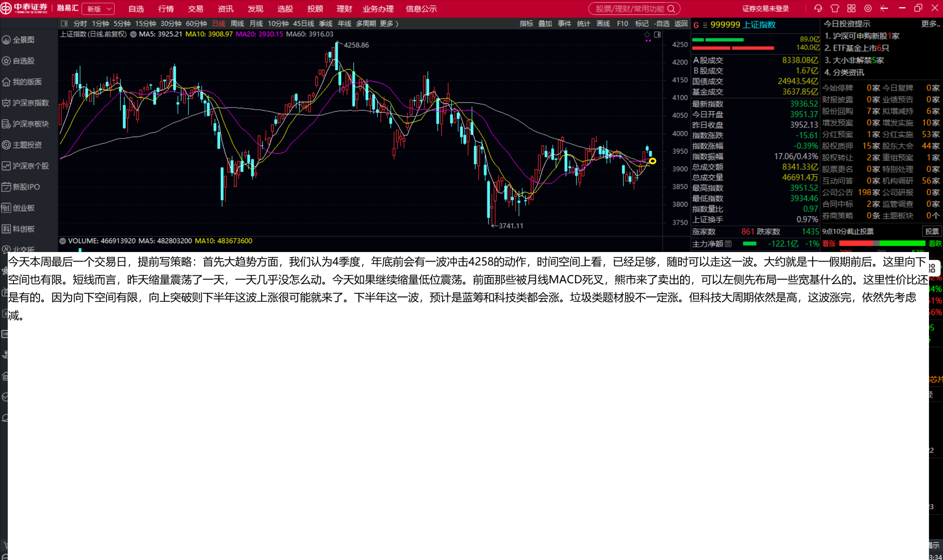Open 全景图 in the left sidebar
Screen dimensions: 943x560
(23, 40)
